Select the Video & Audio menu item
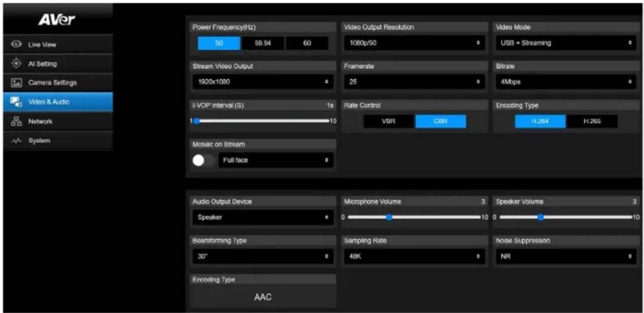Image resolution: width=644 pixels, height=313 pixels. click(x=58, y=102)
